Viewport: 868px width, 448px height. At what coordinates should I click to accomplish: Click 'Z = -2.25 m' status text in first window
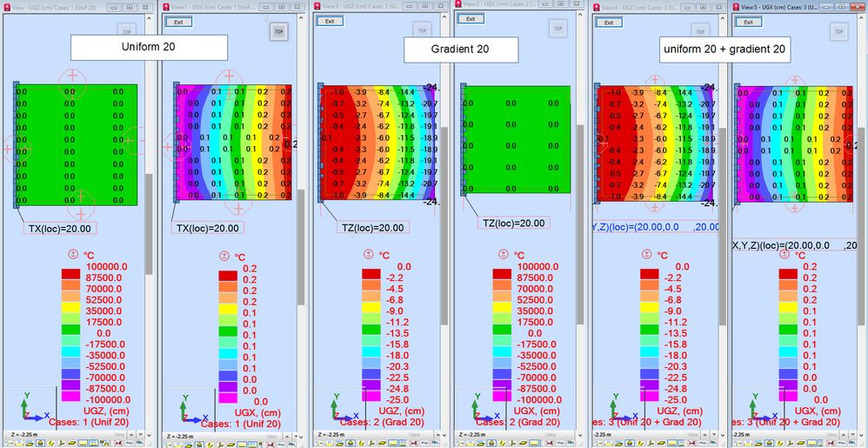24,435
